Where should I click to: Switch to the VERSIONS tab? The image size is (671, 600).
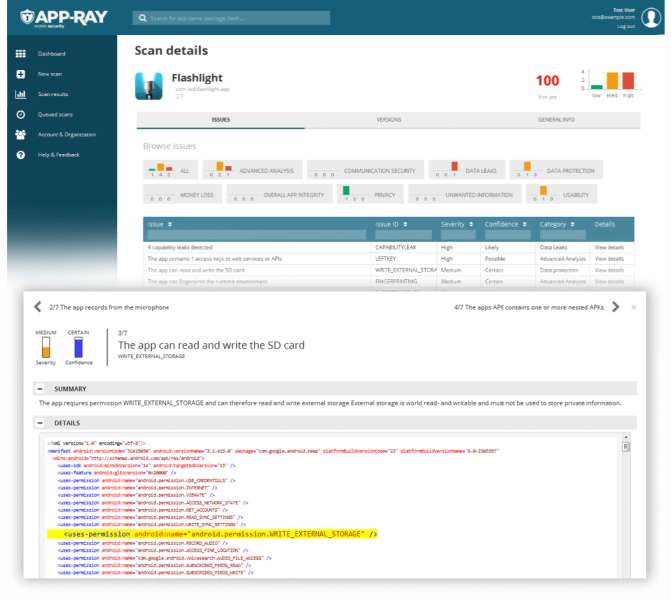[389, 120]
